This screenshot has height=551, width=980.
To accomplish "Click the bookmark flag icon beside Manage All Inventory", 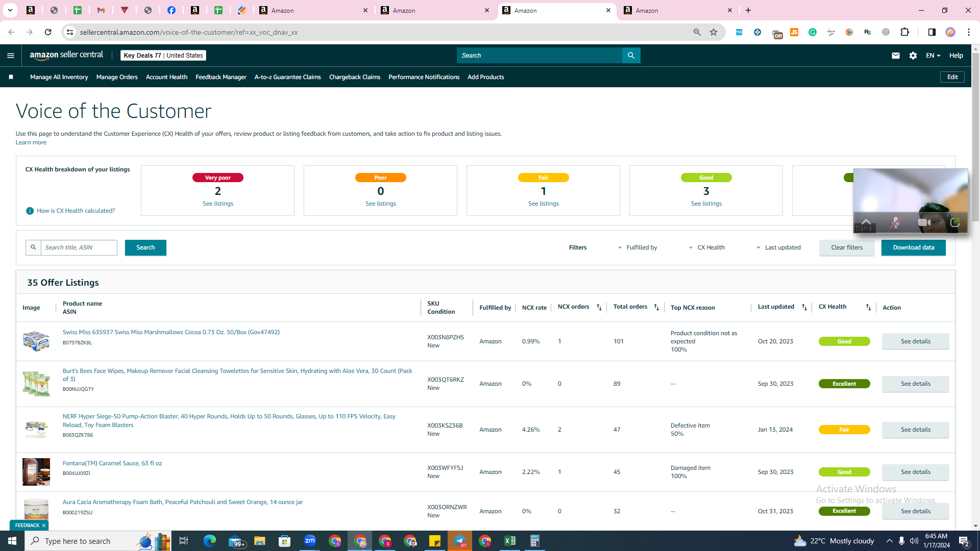I will pyautogui.click(x=11, y=77).
